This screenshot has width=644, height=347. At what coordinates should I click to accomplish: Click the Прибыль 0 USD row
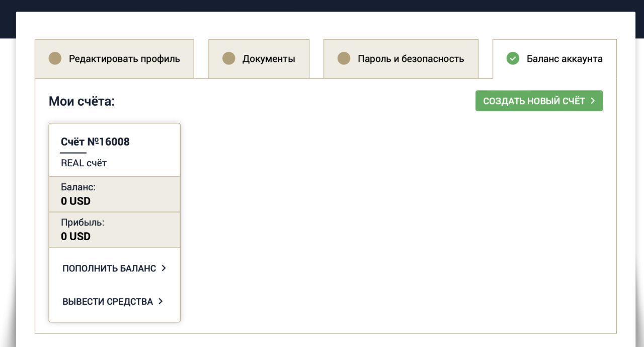pyautogui.click(x=114, y=230)
